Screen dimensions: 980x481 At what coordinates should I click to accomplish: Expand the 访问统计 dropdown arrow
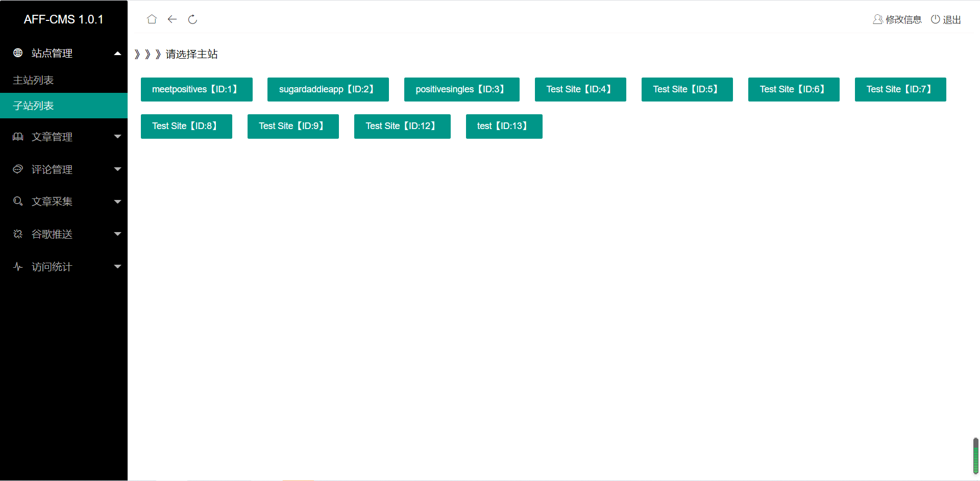click(117, 266)
